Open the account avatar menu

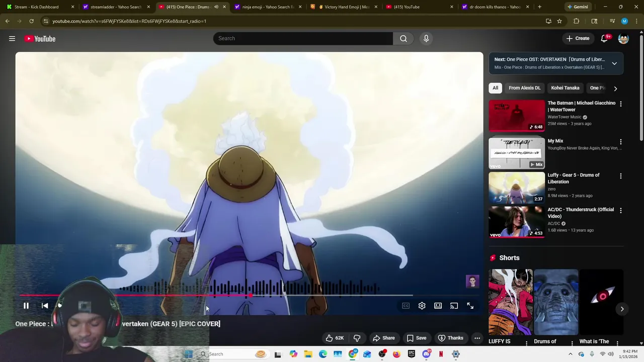click(x=623, y=39)
